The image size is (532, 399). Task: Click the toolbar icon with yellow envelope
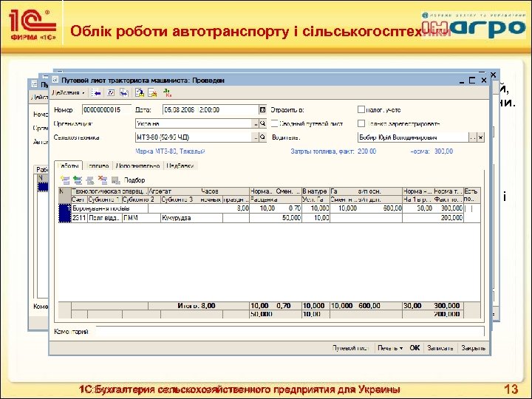[152, 92]
